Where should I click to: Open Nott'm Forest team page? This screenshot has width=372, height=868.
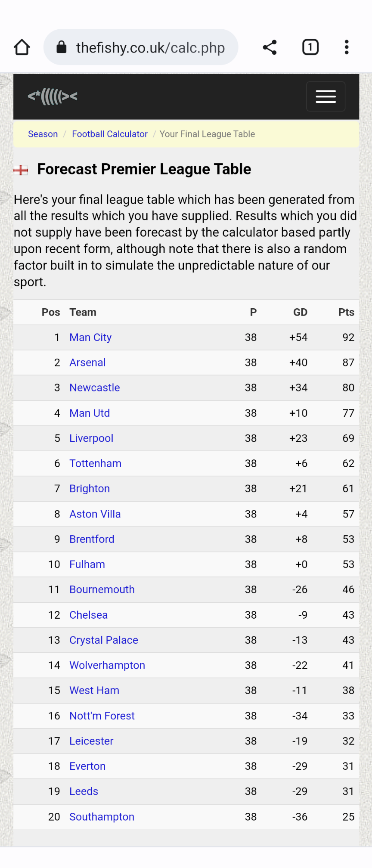tap(102, 716)
